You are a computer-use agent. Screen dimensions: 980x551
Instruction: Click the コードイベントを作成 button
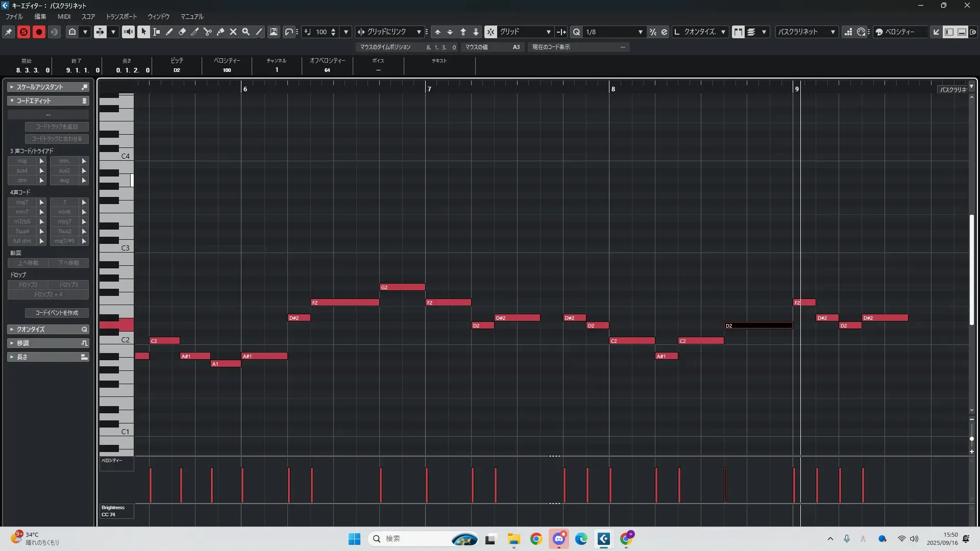tap(57, 313)
